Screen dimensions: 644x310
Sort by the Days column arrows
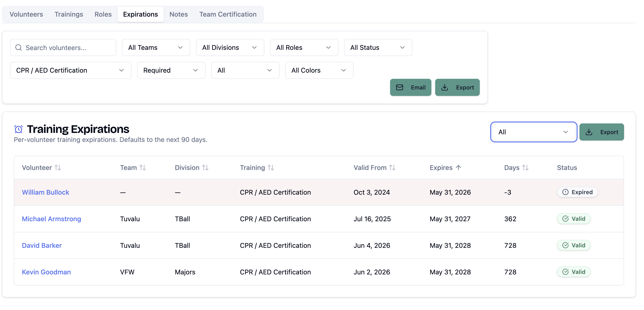pos(525,168)
